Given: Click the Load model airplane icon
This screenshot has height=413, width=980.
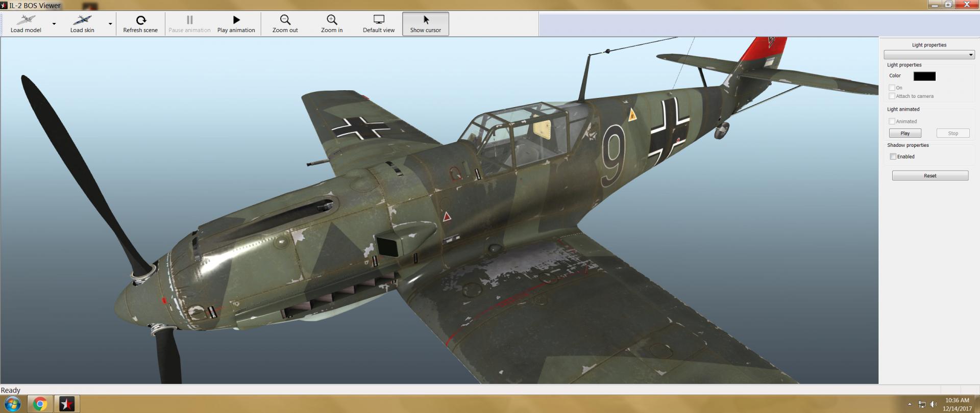Looking at the screenshot, I should coord(26,20).
